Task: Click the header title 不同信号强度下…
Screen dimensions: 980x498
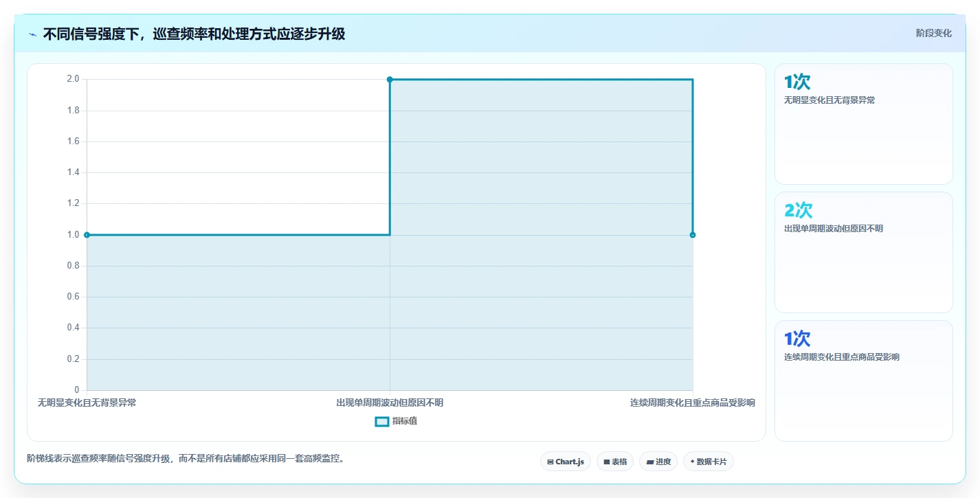Action: 194,34
